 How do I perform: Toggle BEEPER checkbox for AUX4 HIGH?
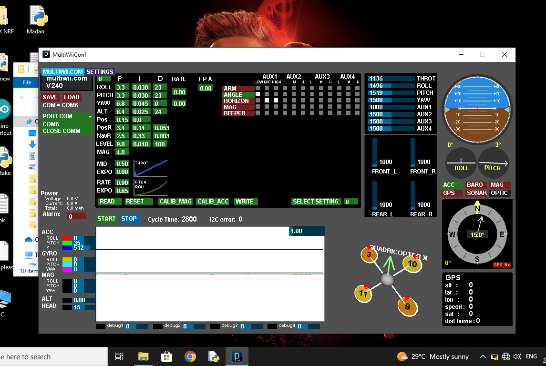pos(357,113)
